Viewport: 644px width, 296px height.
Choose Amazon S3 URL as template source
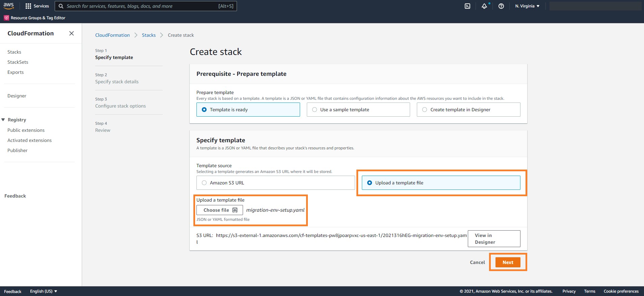click(x=275, y=183)
